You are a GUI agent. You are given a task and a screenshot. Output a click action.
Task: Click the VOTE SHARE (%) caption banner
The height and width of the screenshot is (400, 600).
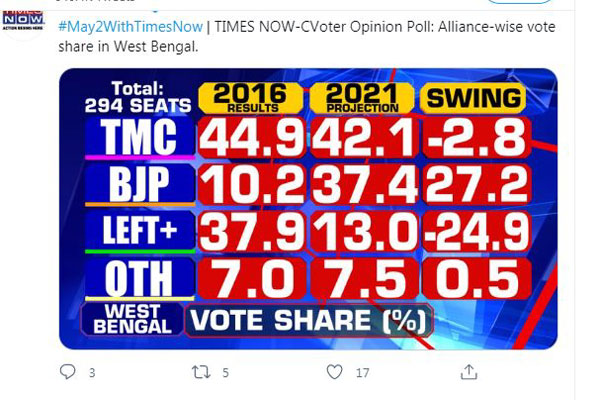pos(307,320)
